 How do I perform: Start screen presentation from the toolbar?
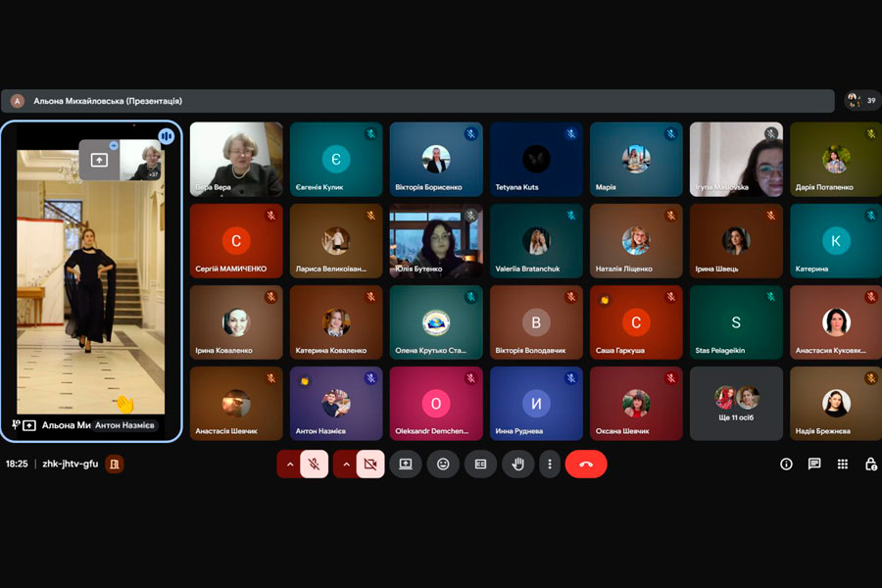(406, 464)
